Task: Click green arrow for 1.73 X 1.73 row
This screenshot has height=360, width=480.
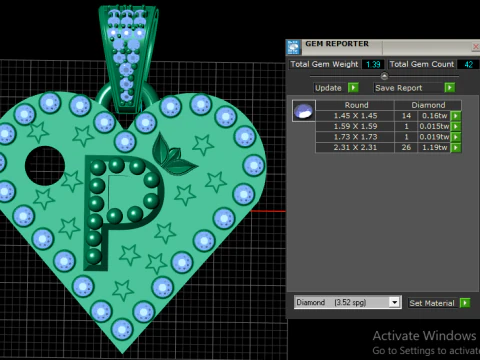Action: pos(456,137)
